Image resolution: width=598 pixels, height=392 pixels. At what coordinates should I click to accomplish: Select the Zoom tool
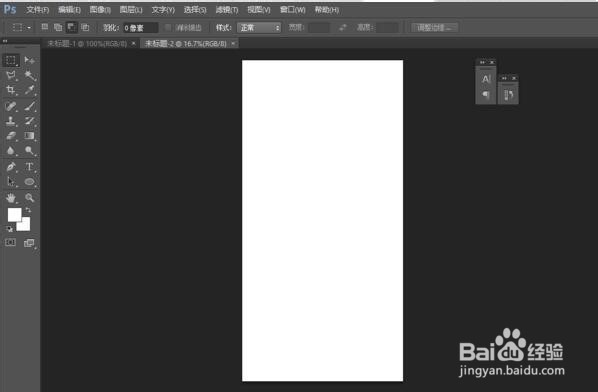coord(29,198)
